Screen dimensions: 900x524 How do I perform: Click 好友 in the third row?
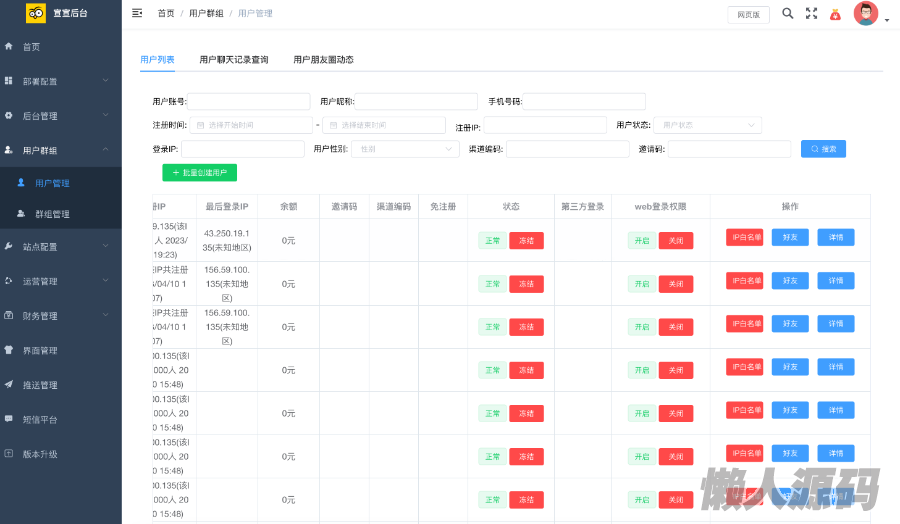790,324
